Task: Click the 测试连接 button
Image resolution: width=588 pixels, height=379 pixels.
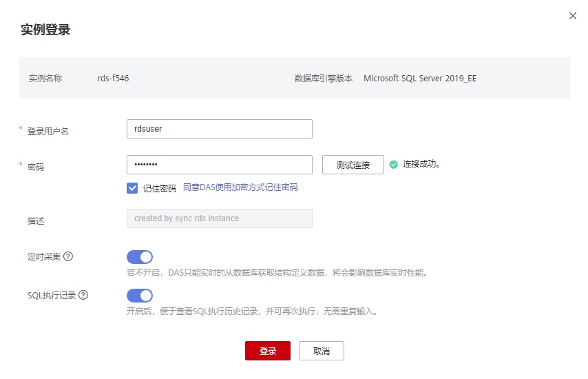Action: click(x=353, y=165)
